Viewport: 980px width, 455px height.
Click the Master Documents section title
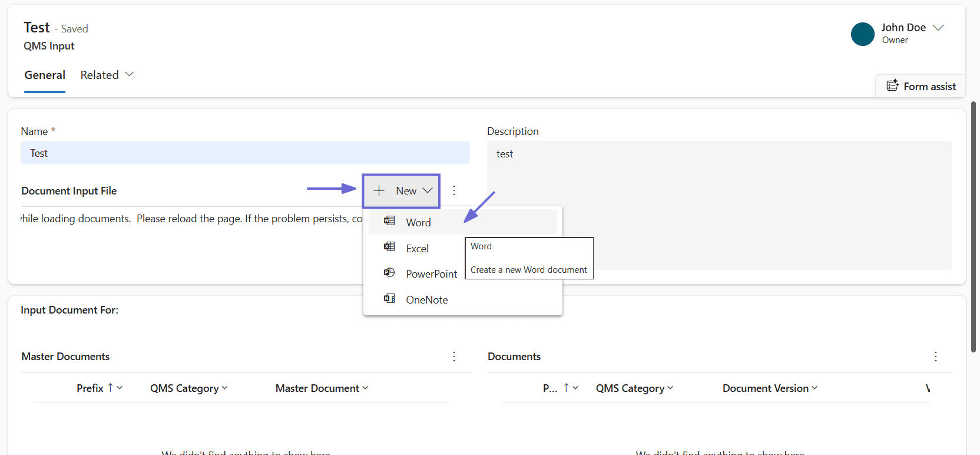coord(65,357)
